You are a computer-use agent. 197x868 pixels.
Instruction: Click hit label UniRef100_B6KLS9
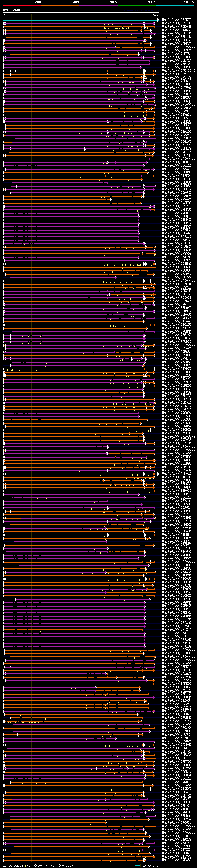point(177,149)
